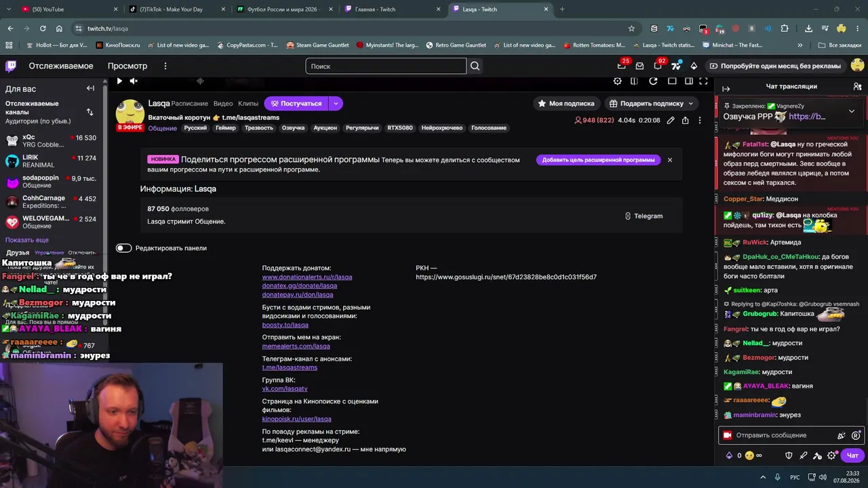Click the purple 'Постучаться' button
Image resolution: width=868 pixels, height=488 pixels.
tap(296, 104)
